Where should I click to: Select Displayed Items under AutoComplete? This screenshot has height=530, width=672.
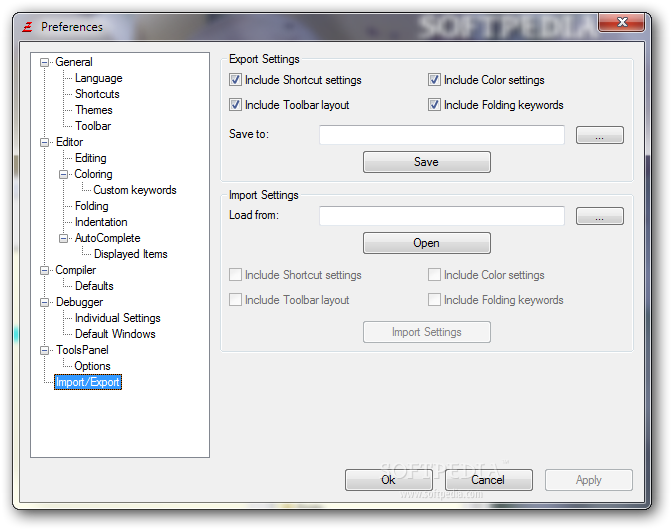coord(131,254)
